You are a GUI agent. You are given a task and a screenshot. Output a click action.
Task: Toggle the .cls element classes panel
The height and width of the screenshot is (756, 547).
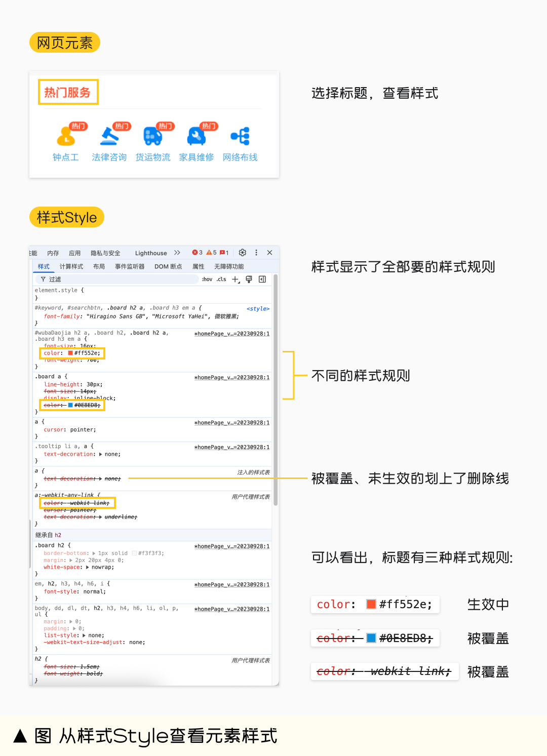pos(221,280)
